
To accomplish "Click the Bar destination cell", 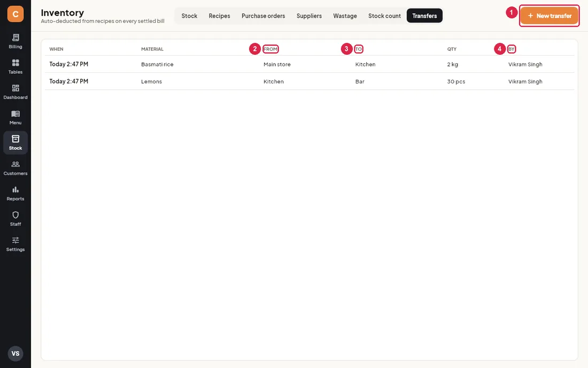I will (360, 81).
